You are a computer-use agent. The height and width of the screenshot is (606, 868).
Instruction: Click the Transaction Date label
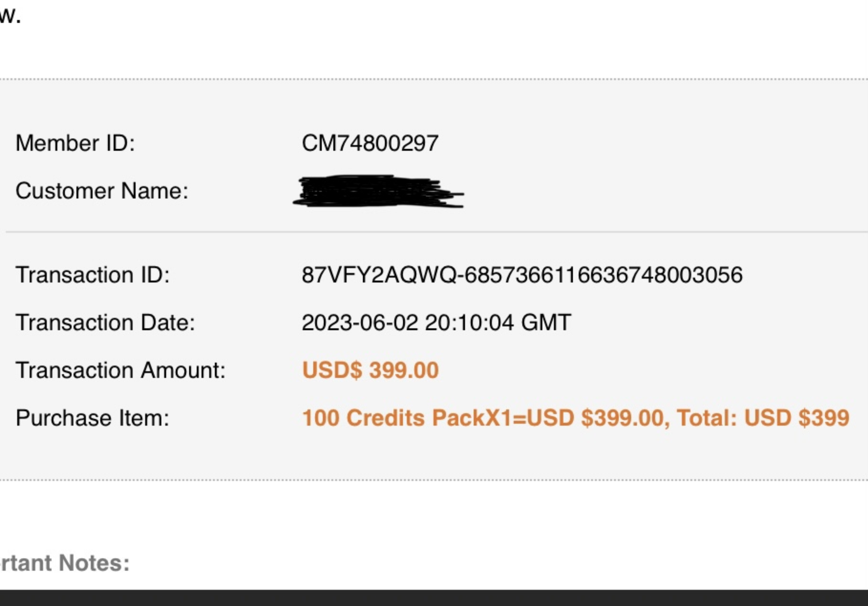105,323
